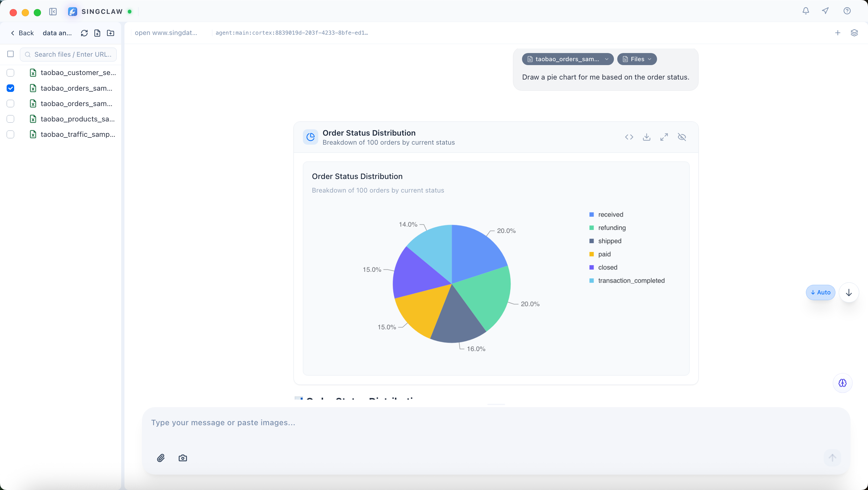Check the taobao_customer_se... file checkbox
The height and width of the screenshot is (490, 868).
click(11, 73)
